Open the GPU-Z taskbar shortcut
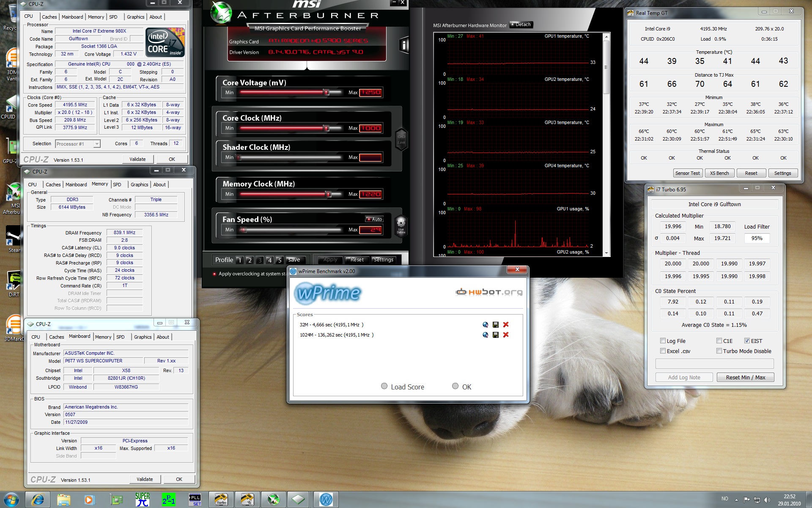The width and height of the screenshot is (812, 508). (x=116, y=500)
